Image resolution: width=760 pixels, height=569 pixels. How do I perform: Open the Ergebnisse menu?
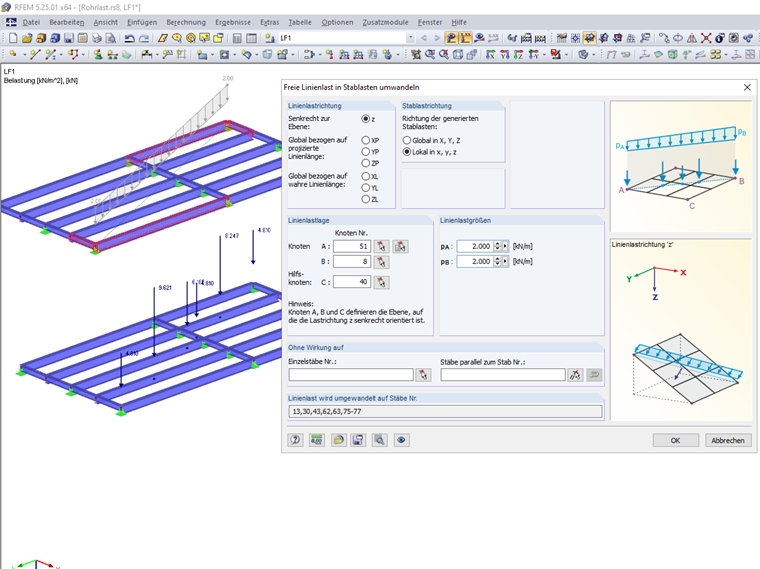pos(233,22)
